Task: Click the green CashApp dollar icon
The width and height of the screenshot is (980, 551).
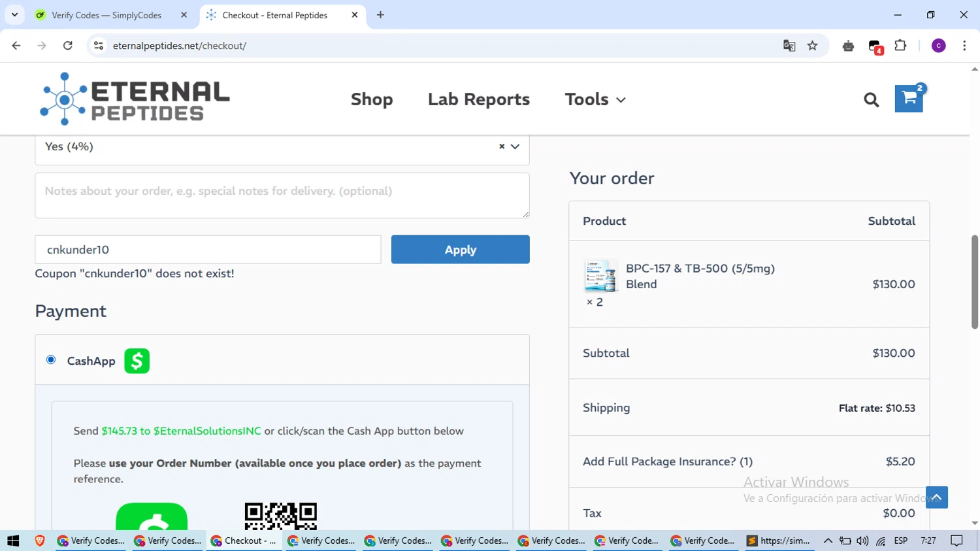Action: (137, 361)
